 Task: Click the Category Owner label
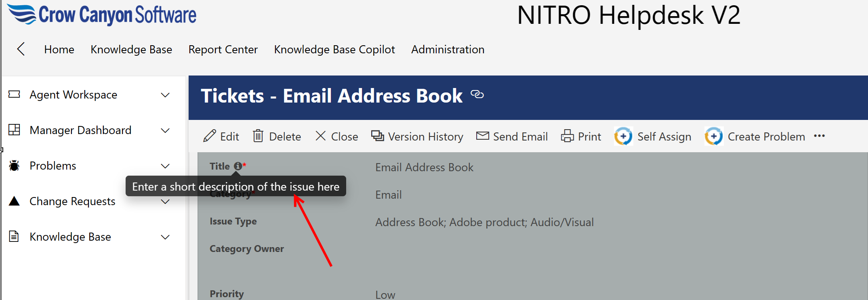[x=247, y=249]
